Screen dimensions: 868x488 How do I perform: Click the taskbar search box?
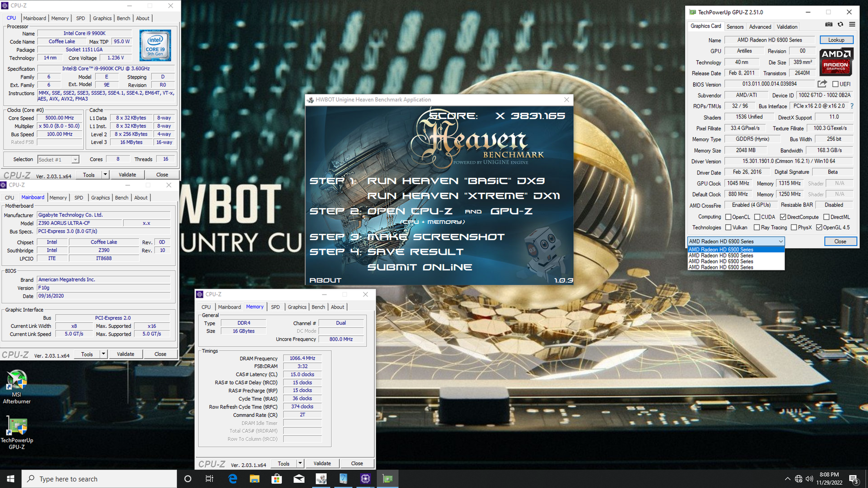click(99, 479)
